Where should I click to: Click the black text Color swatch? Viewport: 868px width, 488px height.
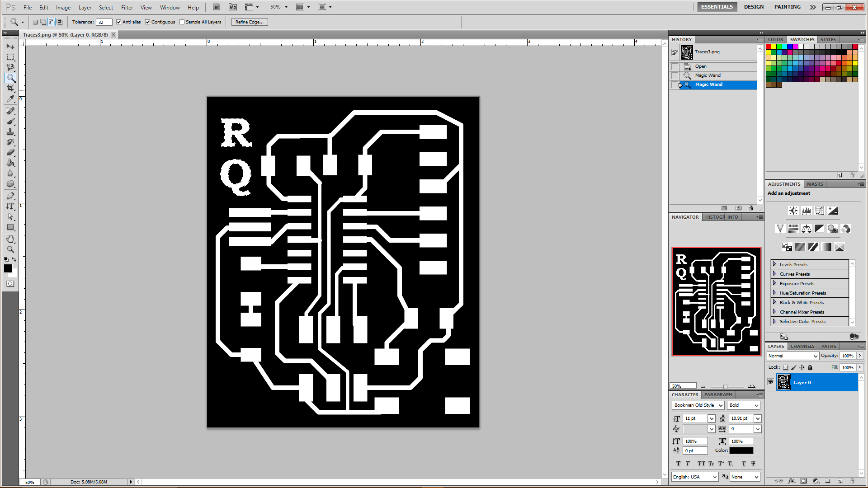(x=741, y=450)
